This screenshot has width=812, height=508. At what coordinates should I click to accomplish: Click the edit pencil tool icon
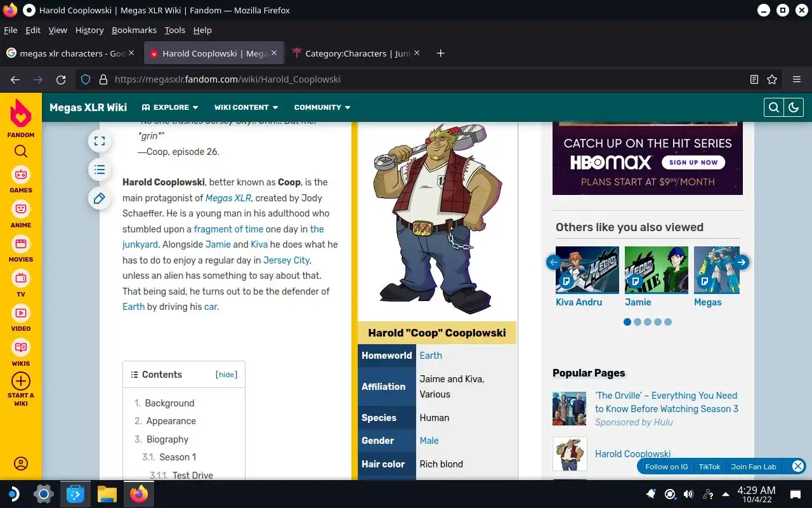(x=100, y=199)
